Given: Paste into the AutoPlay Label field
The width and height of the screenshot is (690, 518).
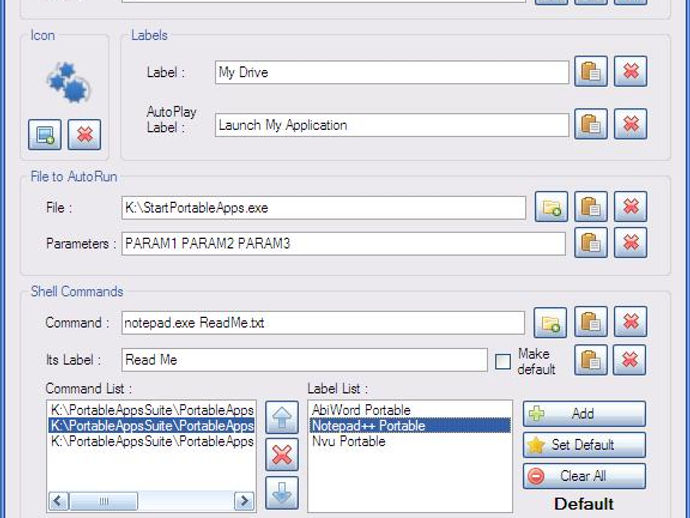Looking at the screenshot, I should point(591,124).
